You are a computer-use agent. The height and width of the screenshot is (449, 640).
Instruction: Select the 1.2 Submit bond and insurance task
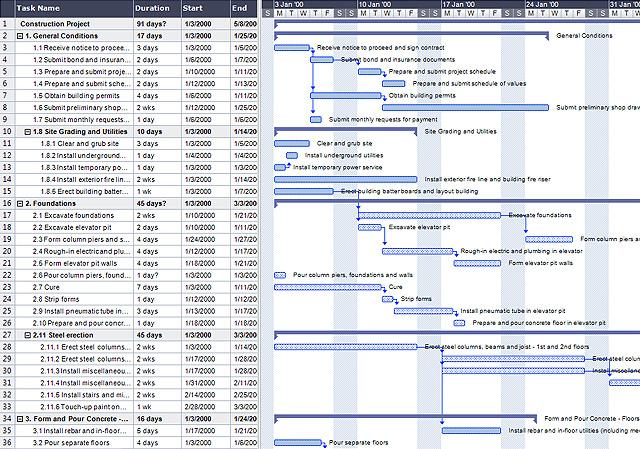pyautogui.click(x=82, y=60)
